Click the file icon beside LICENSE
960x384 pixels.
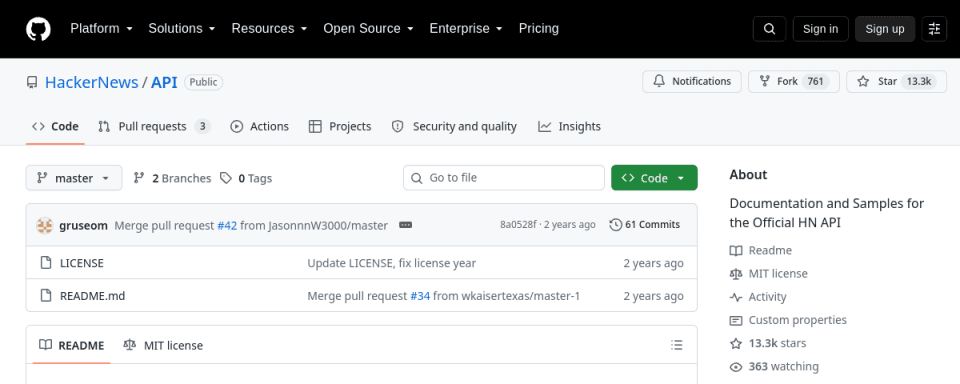pos(45,263)
